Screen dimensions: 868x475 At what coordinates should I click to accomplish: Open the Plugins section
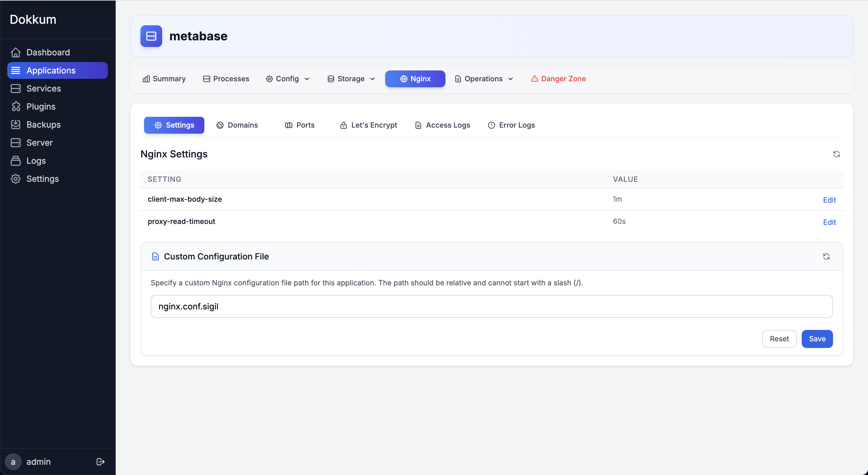click(x=41, y=106)
